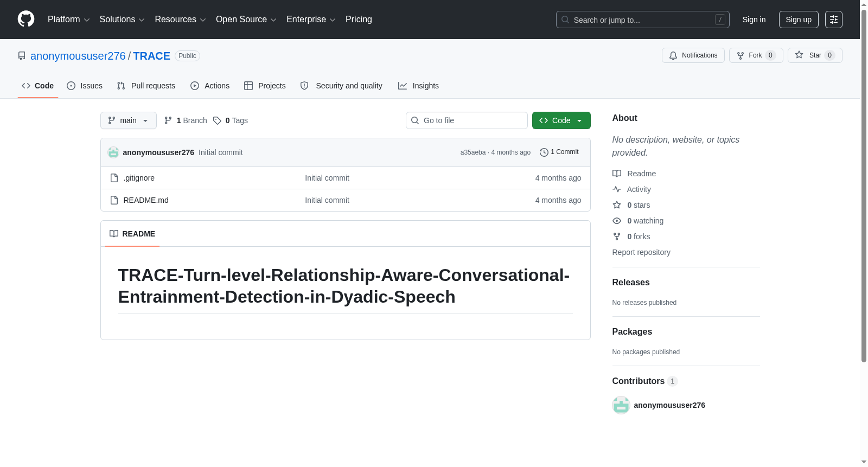Click the pulse icon next to Activity
Screen dimensions: 868x467
(617, 189)
